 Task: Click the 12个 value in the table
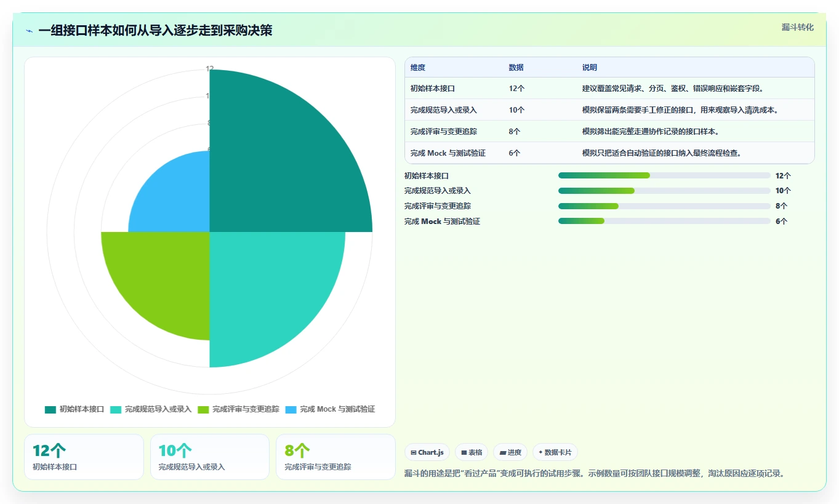(517, 89)
